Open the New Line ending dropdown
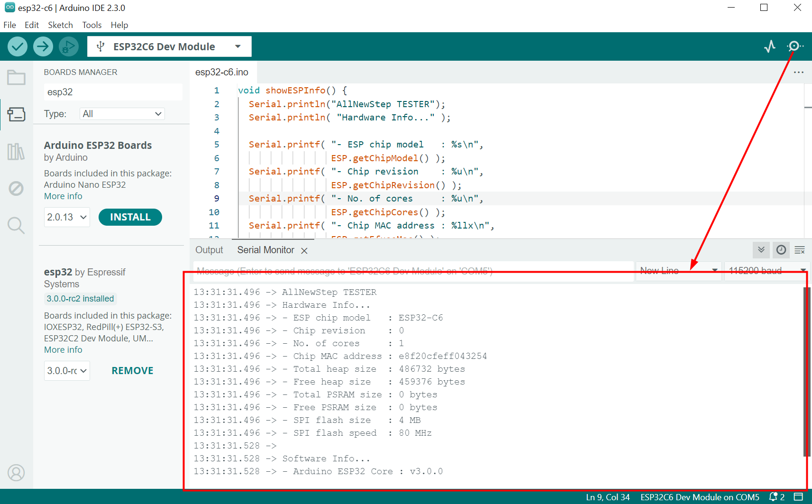Screen dimensions: 812x504 678,271
